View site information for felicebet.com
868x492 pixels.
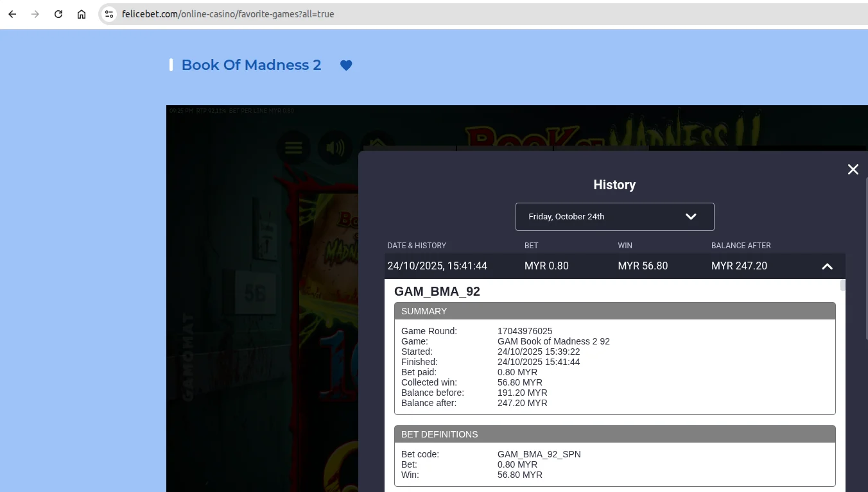coord(109,14)
